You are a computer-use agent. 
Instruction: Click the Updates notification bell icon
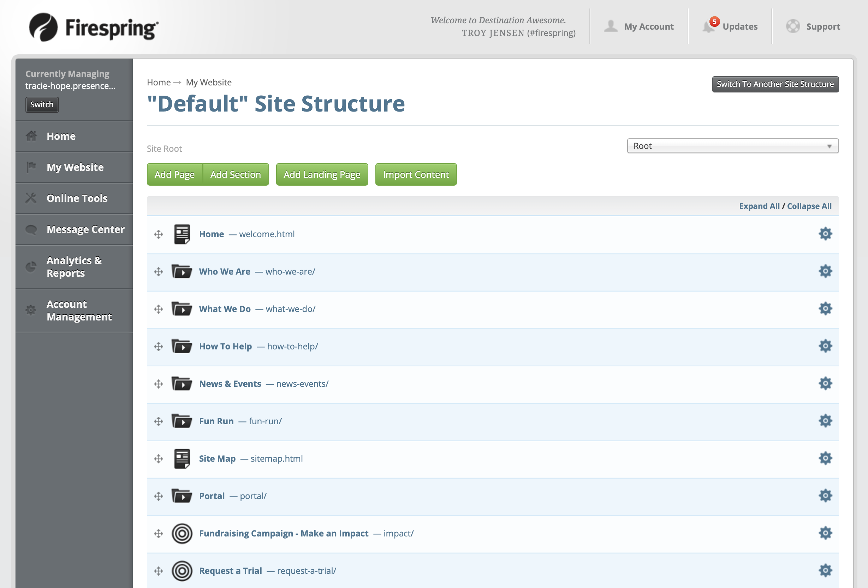coord(708,26)
